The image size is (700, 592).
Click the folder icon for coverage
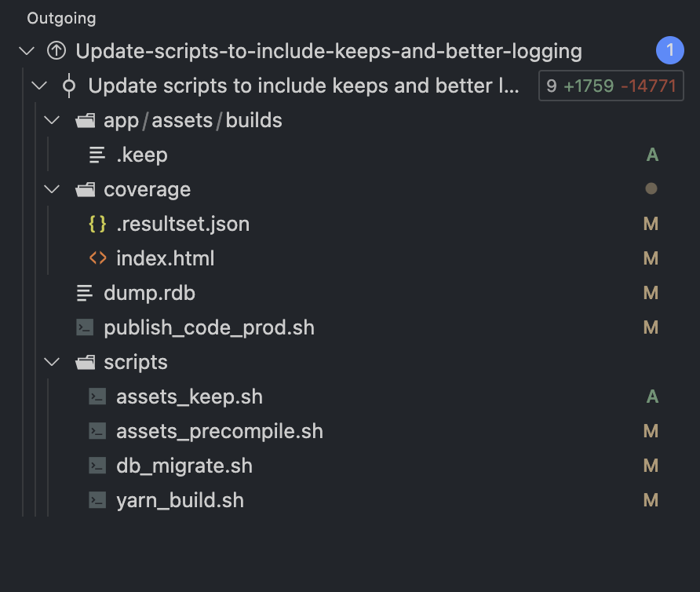pyautogui.click(x=85, y=190)
